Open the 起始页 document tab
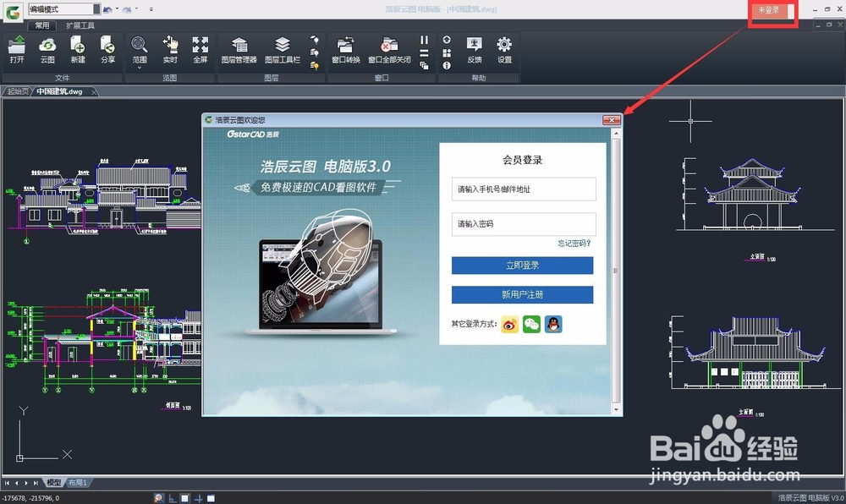This screenshot has height=504, width=846. 18,91
